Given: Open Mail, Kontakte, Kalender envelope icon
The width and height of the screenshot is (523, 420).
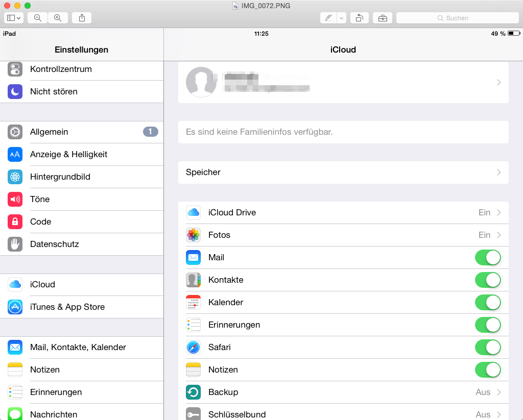Looking at the screenshot, I should pos(15,348).
